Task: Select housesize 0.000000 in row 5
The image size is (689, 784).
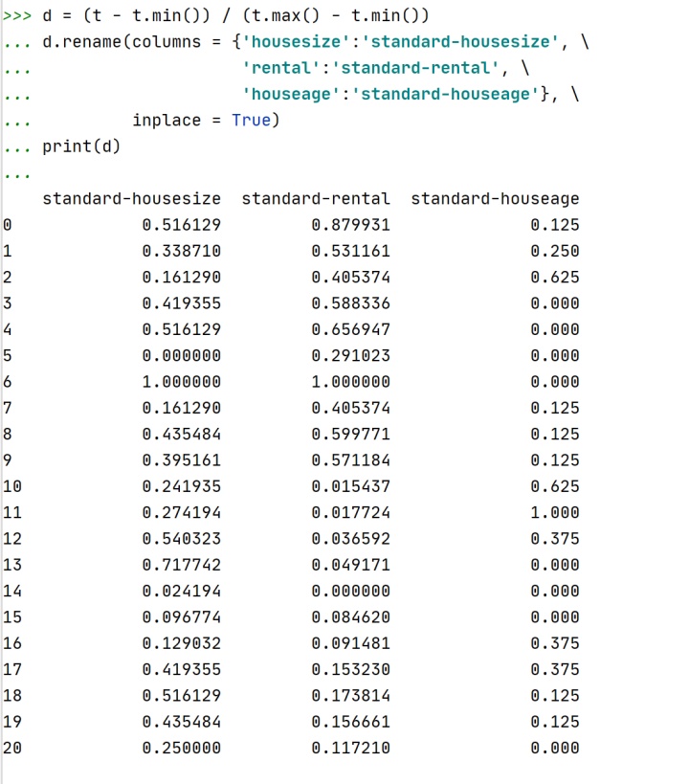Action: pyautogui.click(x=182, y=355)
